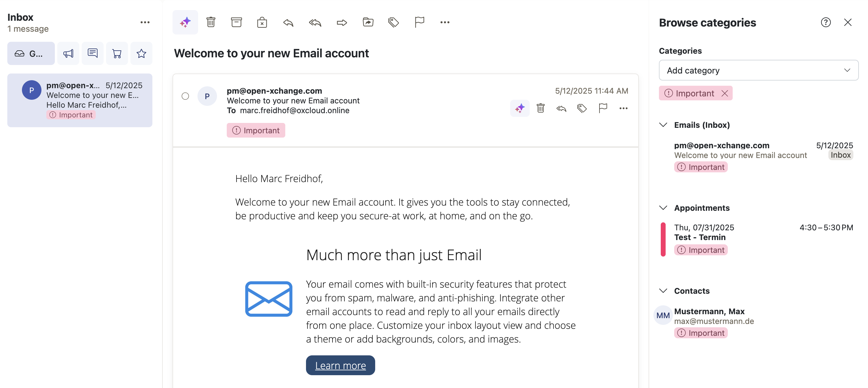The image size is (868, 388).
Task: Archive the email with the archive box icon
Action: pyautogui.click(x=236, y=22)
